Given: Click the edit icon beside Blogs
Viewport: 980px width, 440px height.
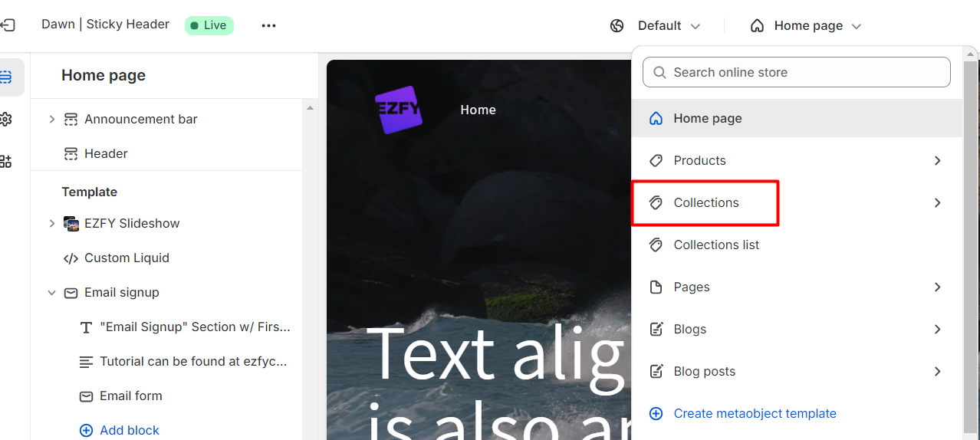Looking at the screenshot, I should [x=656, y=329].
